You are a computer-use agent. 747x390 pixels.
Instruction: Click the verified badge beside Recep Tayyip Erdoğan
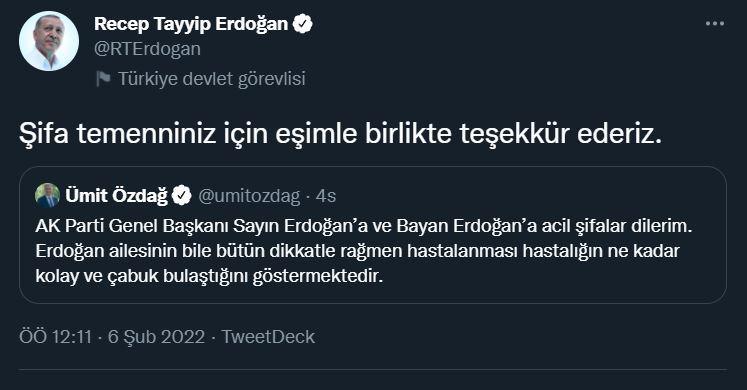tap(303, 23)
